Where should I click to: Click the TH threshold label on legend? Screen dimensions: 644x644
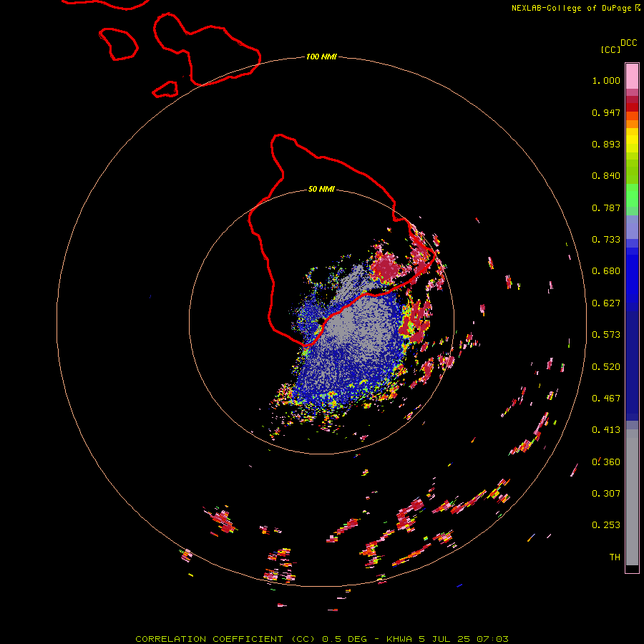point(615,557)
